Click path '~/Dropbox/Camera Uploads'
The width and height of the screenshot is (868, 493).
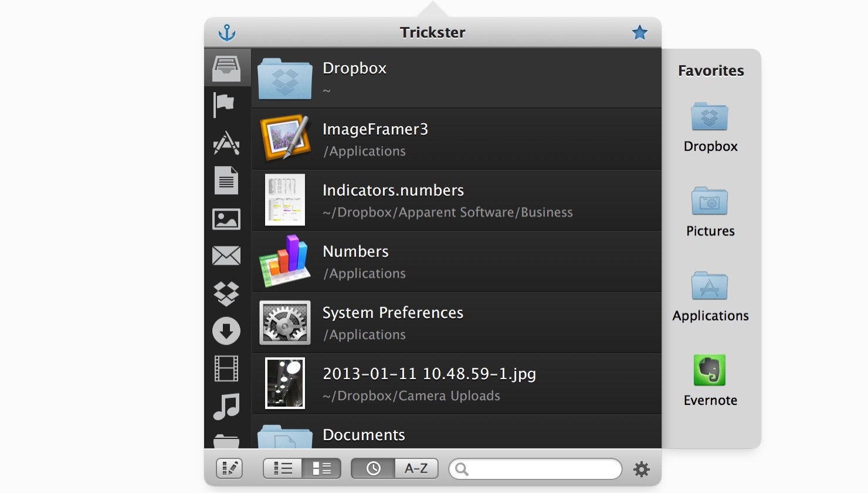pyautogui.click(x=411, y=396)
